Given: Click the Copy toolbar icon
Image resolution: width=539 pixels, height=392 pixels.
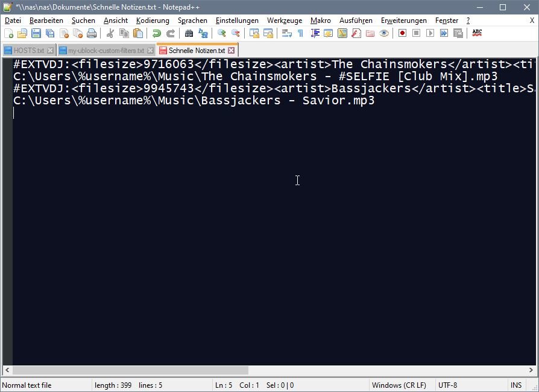Looking at the screenshot, I should coord(124,33).
